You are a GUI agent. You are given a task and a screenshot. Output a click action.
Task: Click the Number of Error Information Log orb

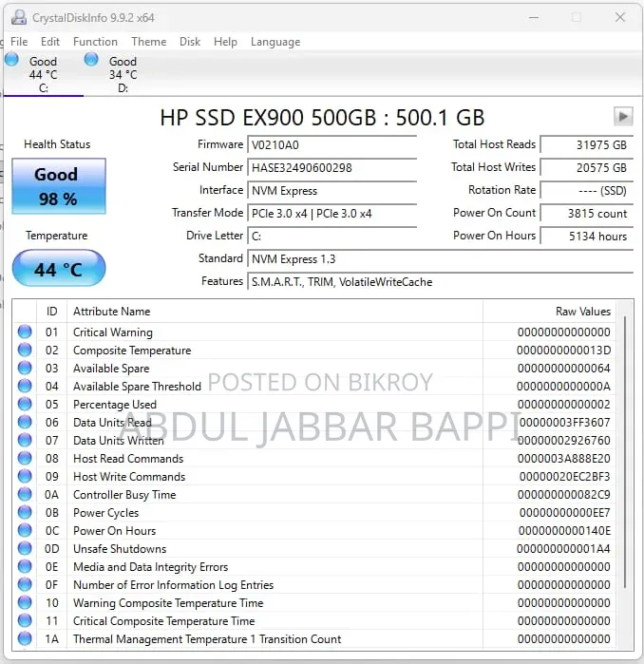click(x=25, y=584)
